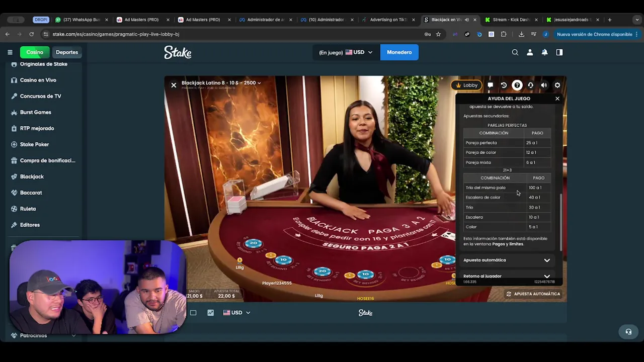
Task: Open Concursos de TV sidebar icon
Action: coord(14,96)
